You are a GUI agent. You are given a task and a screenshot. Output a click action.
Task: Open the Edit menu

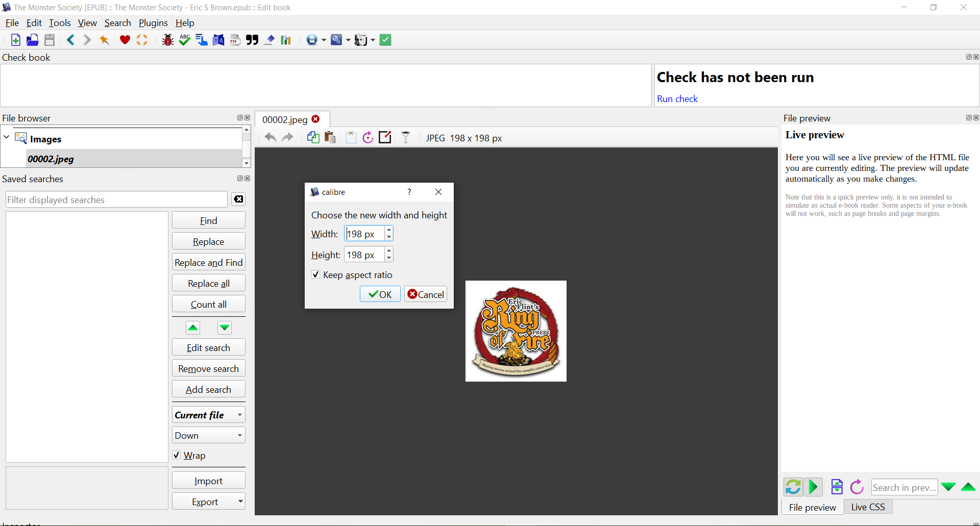click(34, 23)
